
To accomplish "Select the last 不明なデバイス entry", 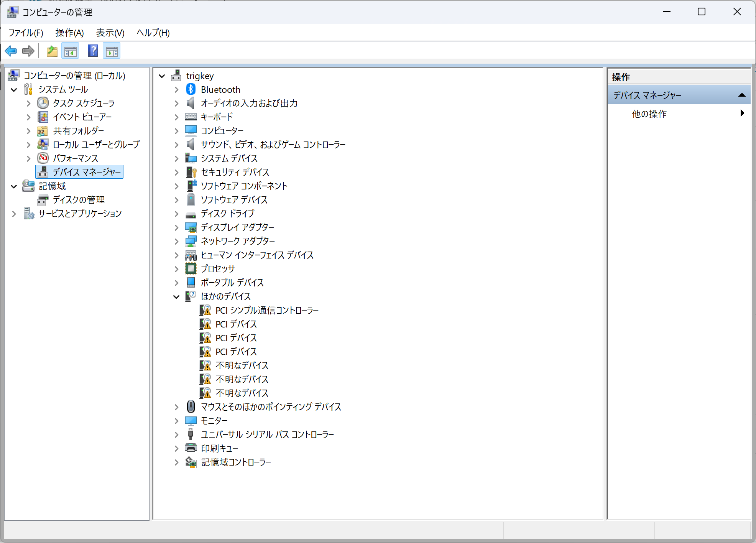I will click(242, 393).
